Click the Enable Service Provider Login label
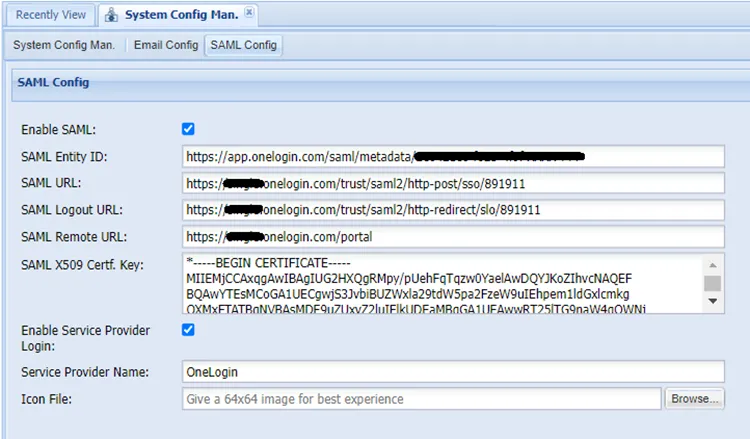This screenshot has height=439, width=750. click(x=86, y=338)
